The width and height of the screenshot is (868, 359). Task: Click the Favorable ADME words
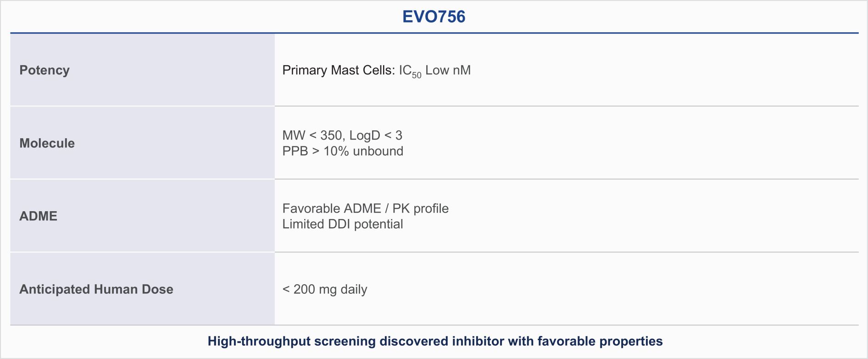332,208
